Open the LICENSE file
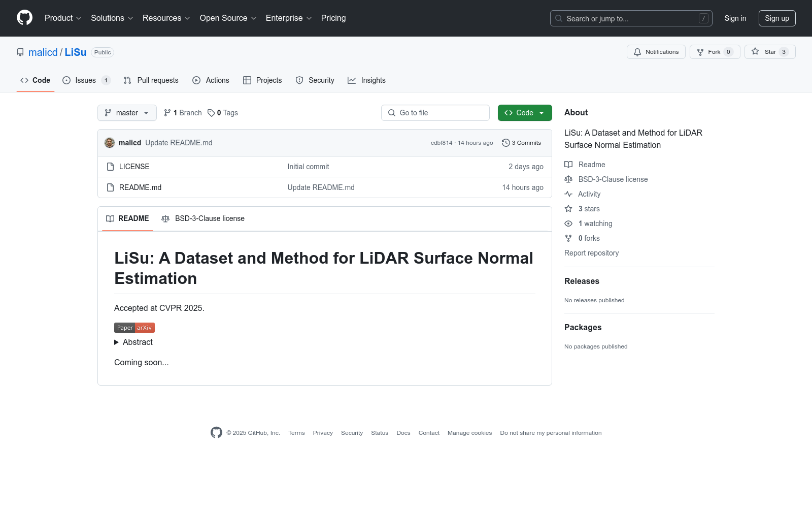Screen dimensions: 812x508 click(x=134, y=167)
